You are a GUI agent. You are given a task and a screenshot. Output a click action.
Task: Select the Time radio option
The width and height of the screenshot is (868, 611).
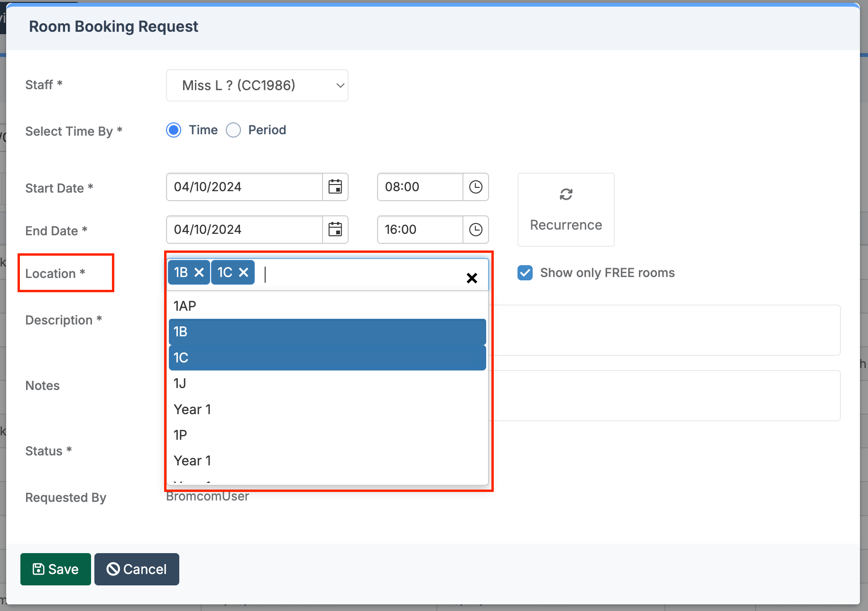coord(174,130)
